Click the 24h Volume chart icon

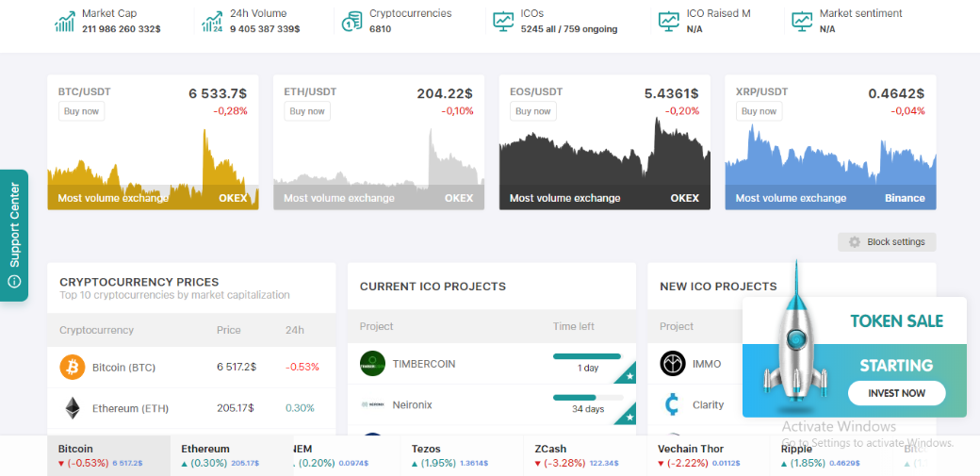213,22
